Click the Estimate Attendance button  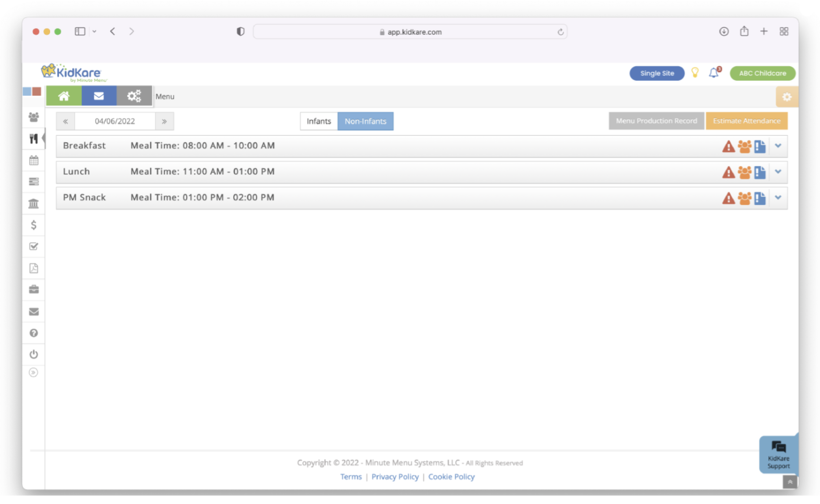(746, 121)
